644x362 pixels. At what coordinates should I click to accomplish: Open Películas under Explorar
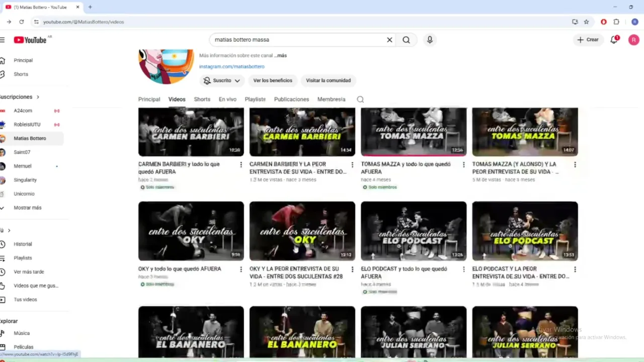point(23,347)
